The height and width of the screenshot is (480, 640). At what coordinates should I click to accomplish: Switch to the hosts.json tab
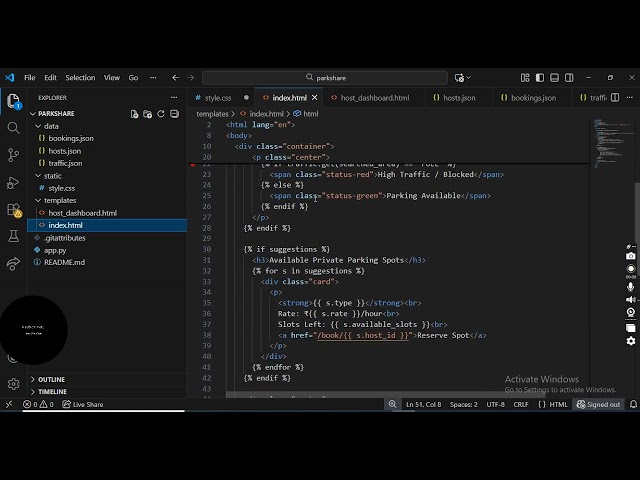(x=458, y=98)
